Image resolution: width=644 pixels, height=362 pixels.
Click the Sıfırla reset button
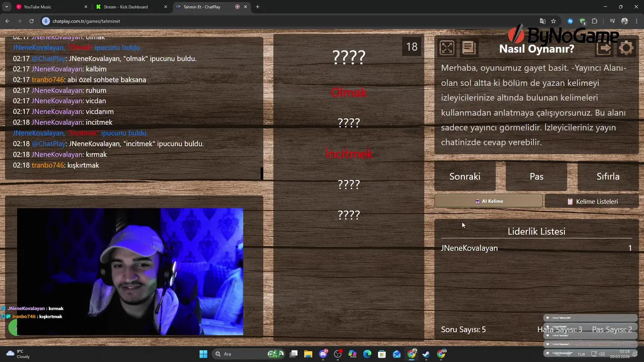pos(608,176)
